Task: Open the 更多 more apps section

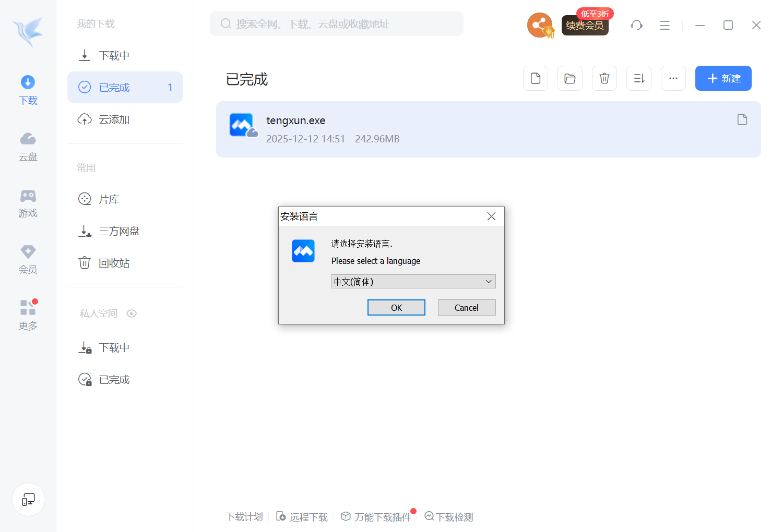Action: (28, 316)
